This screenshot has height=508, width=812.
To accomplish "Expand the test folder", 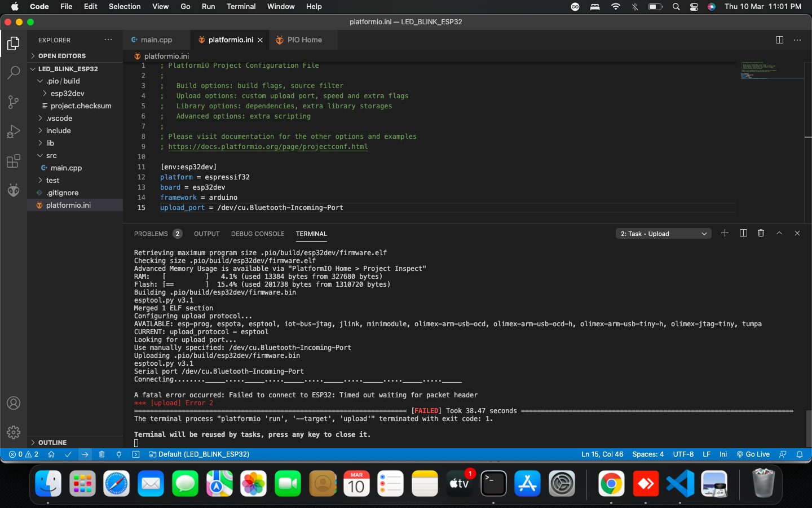I will coord(75,181).
